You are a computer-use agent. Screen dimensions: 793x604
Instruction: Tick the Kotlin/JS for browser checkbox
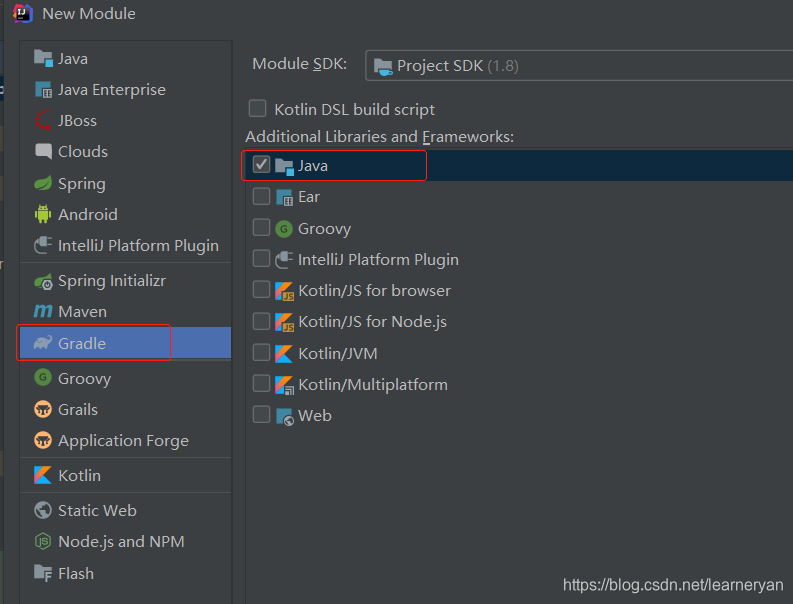click(x=261, y=289)
